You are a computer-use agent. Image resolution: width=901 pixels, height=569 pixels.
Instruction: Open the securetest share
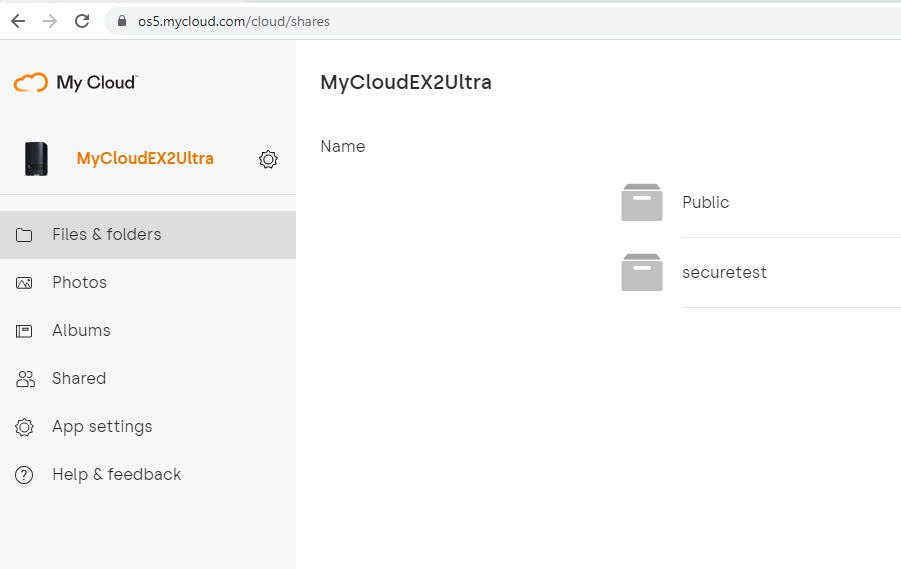coord(724,272)
